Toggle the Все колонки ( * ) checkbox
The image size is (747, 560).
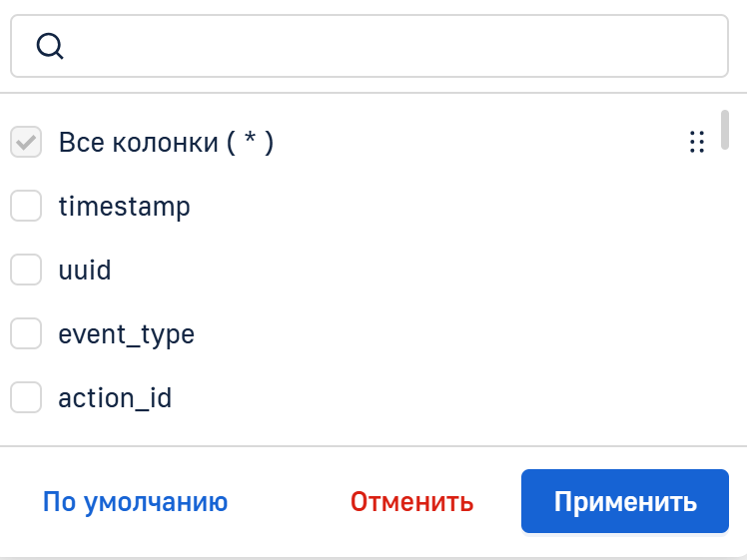[x=26, y=143]
